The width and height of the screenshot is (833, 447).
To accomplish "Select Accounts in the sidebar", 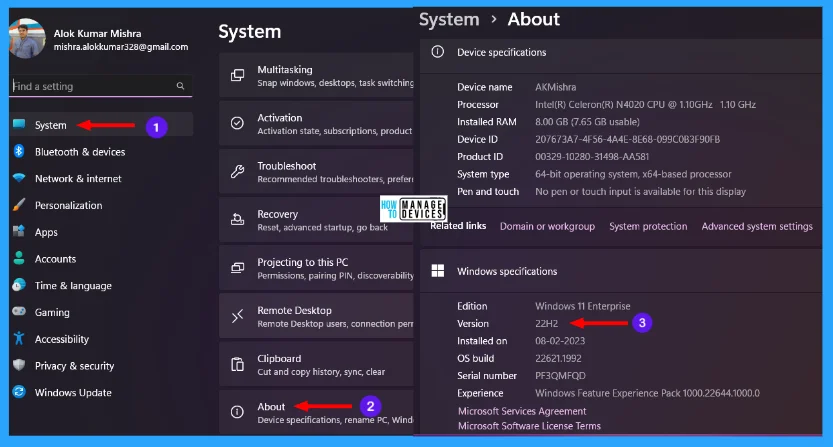I will [x=101, y=259].
